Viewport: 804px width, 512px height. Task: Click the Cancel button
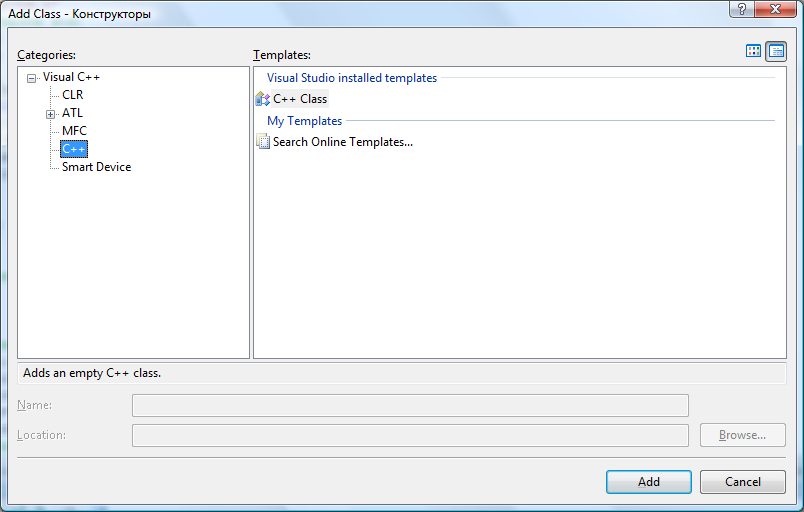point(742,482)
